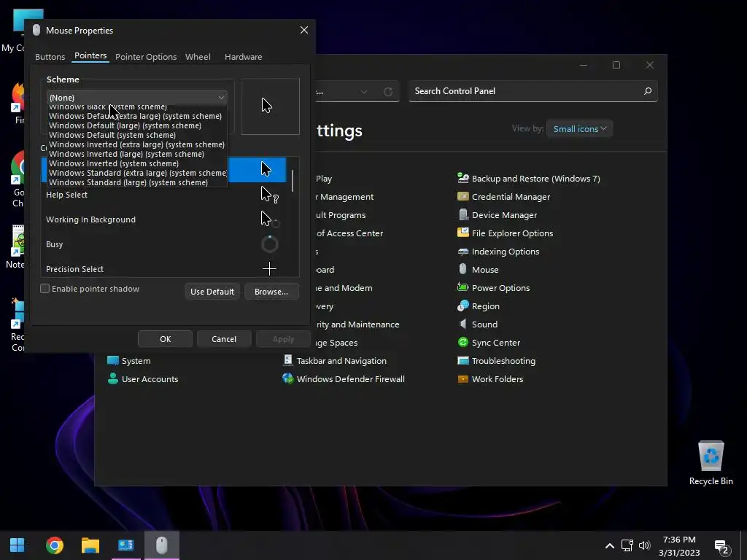Image resolution: width=747 pixels, height=560 pixels.
Task: Open Windows Defender Firewall icon
Action: (x=287, y=379)
